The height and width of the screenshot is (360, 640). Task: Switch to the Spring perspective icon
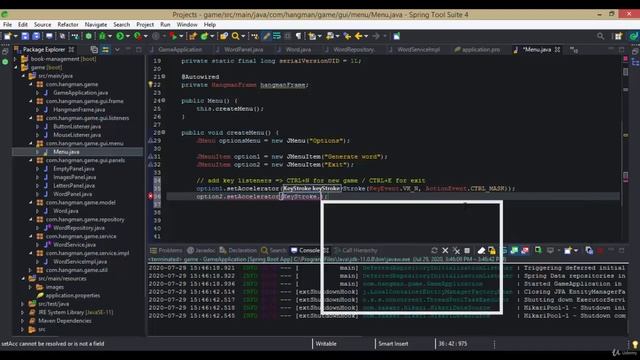[634, 36]
